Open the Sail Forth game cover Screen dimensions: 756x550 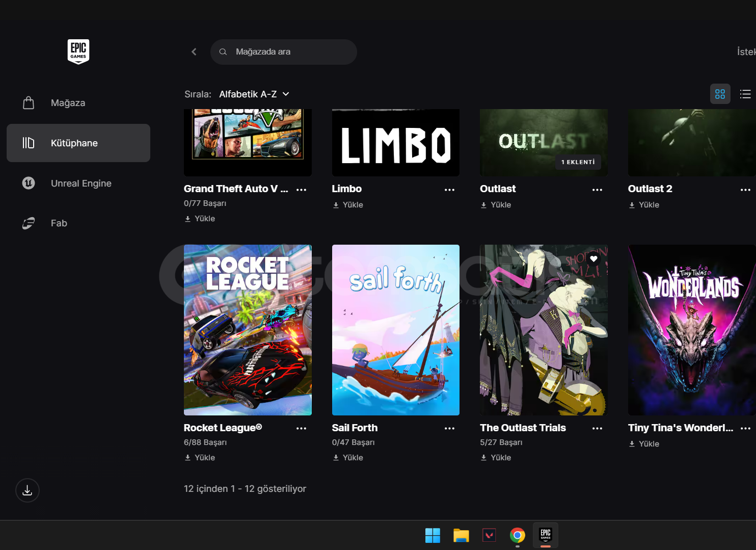click(x=395, y=330)
